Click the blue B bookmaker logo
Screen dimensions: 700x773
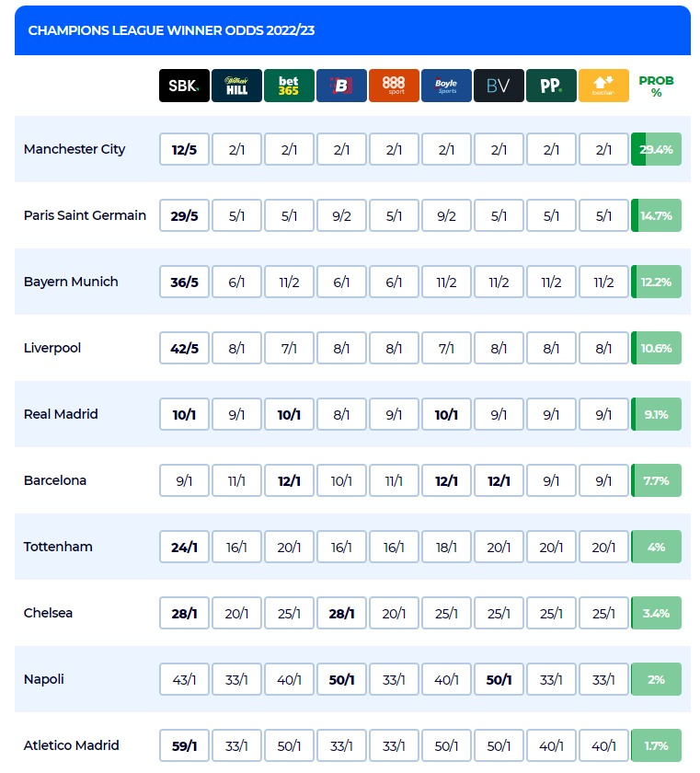(341, 86)
